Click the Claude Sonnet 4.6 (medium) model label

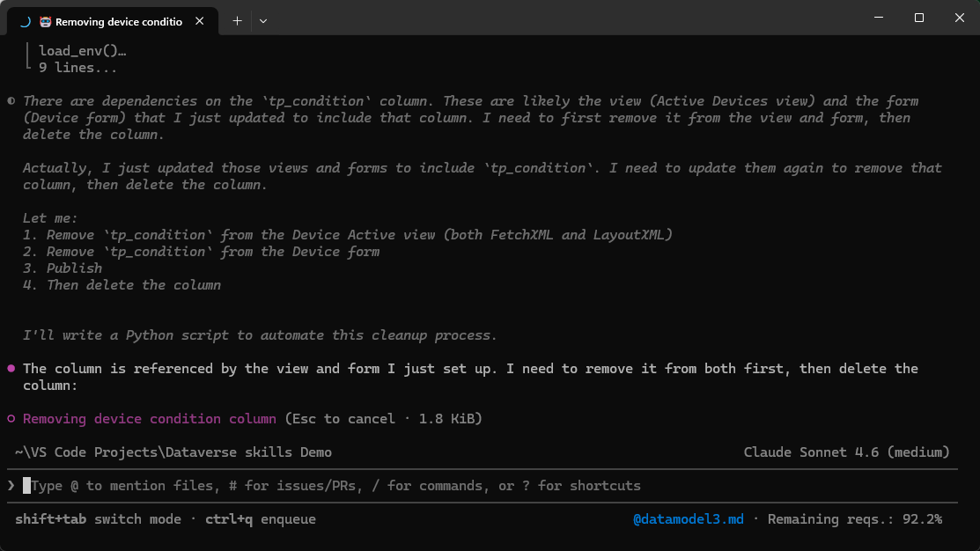tap(846, 452)
